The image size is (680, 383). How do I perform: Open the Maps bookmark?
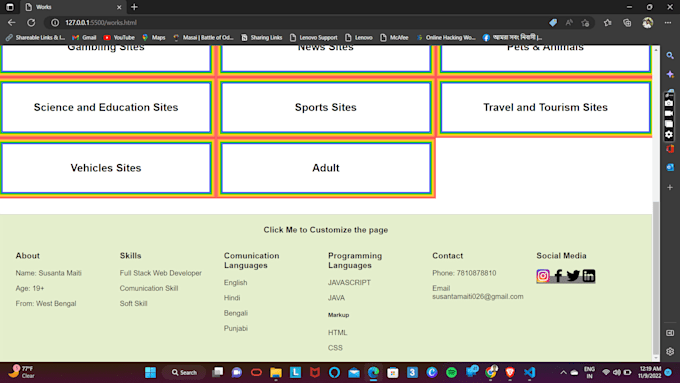154,37
